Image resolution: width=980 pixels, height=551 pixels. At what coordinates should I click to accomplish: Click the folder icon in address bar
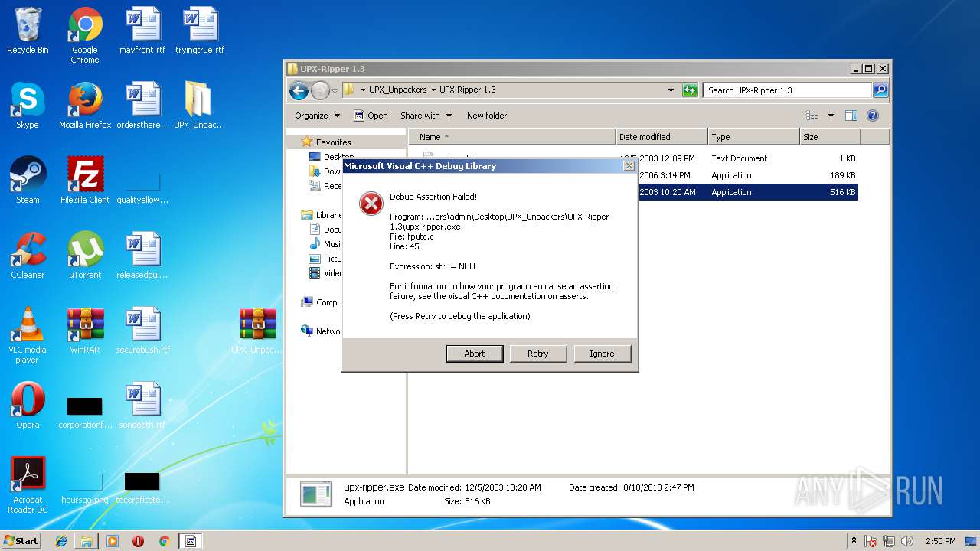pyautogui.click(x=349, y=90)
